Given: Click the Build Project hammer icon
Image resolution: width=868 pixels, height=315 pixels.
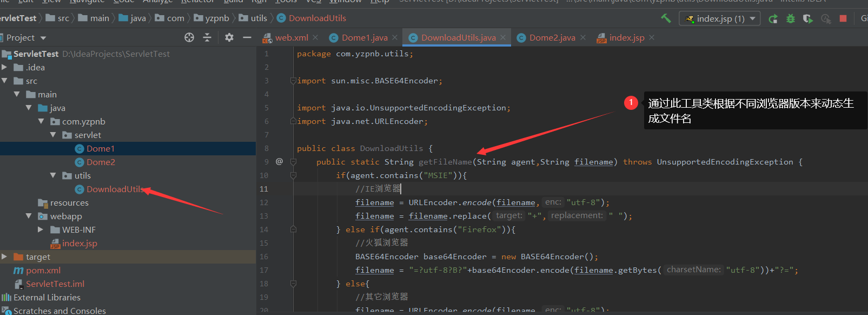Looking at the screenshot, I should click(666, 18).
